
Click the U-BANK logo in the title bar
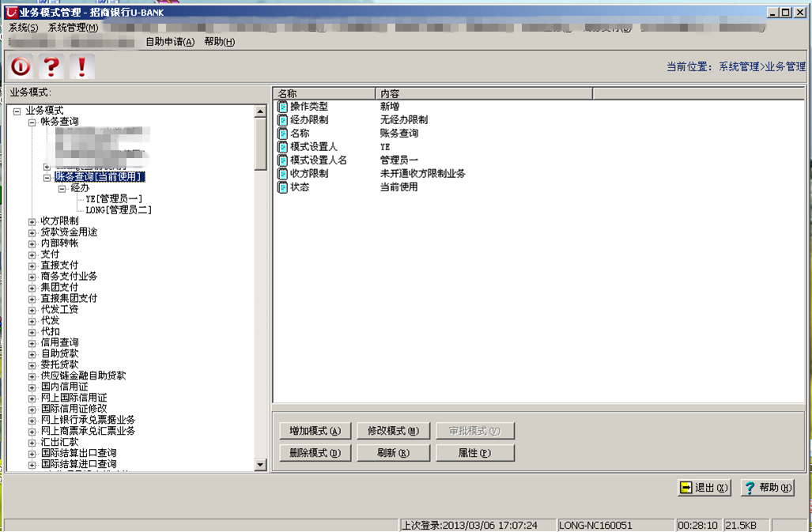pyautogui.click(x=11, y=12)
